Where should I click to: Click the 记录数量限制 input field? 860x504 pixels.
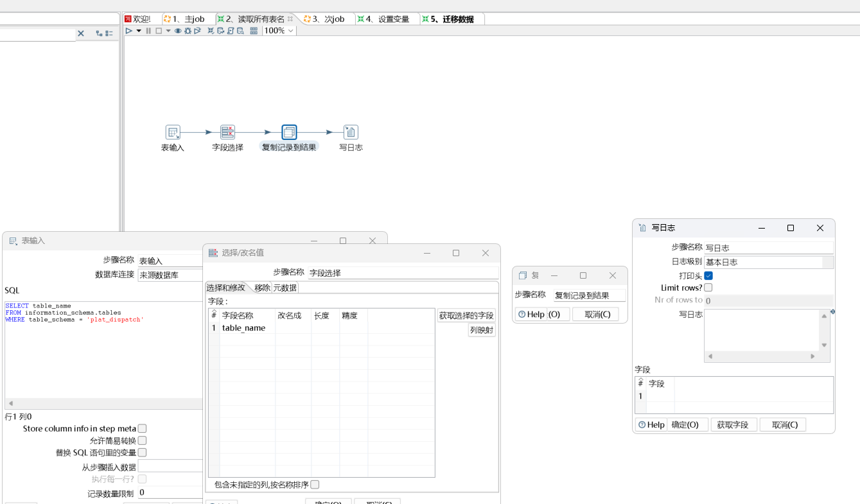coord(170,492)
